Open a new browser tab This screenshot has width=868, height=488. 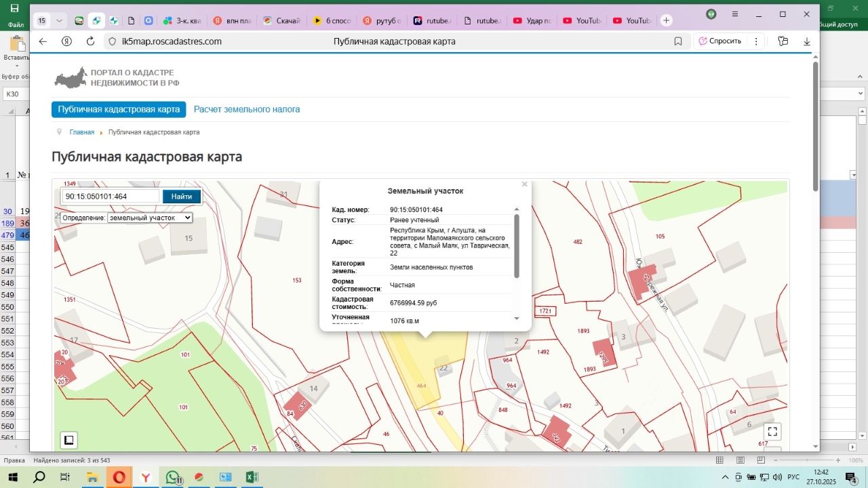667,21
